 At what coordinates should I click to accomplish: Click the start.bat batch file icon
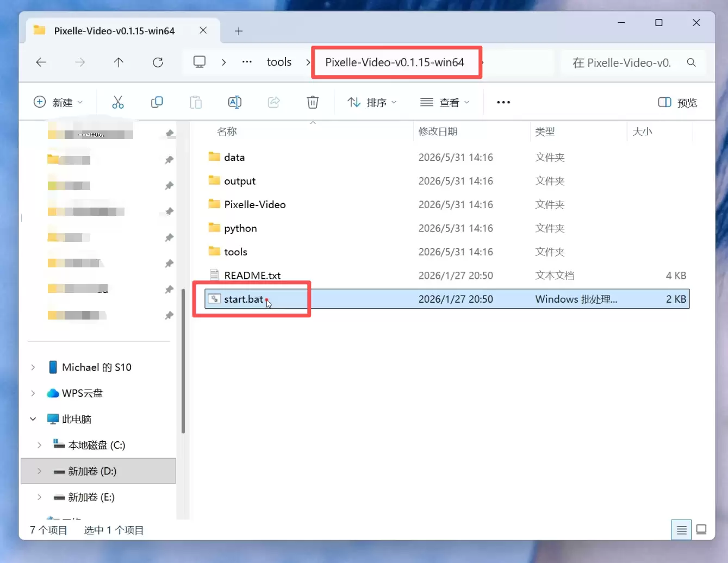point(214,299)
